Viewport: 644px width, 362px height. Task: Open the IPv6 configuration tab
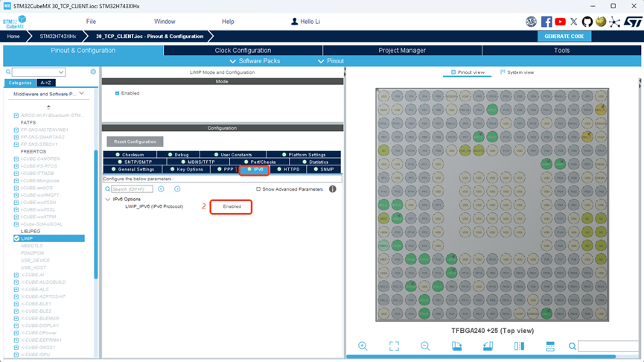point(254,169)
